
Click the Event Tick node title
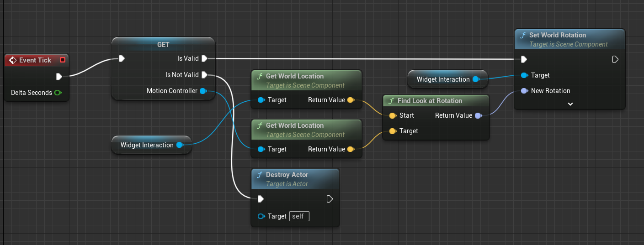tap(35, 60)
